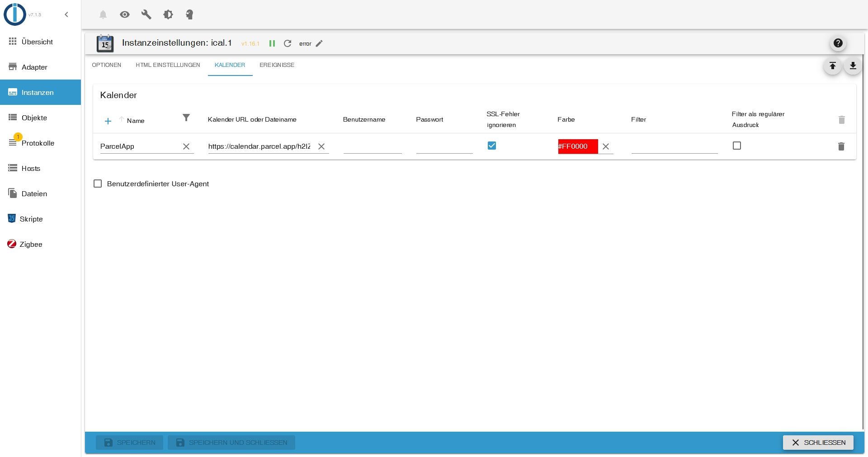Click the SPEICHERN button
The height and width of the screenshot is (457, 868).
click(x=130, y=443)
